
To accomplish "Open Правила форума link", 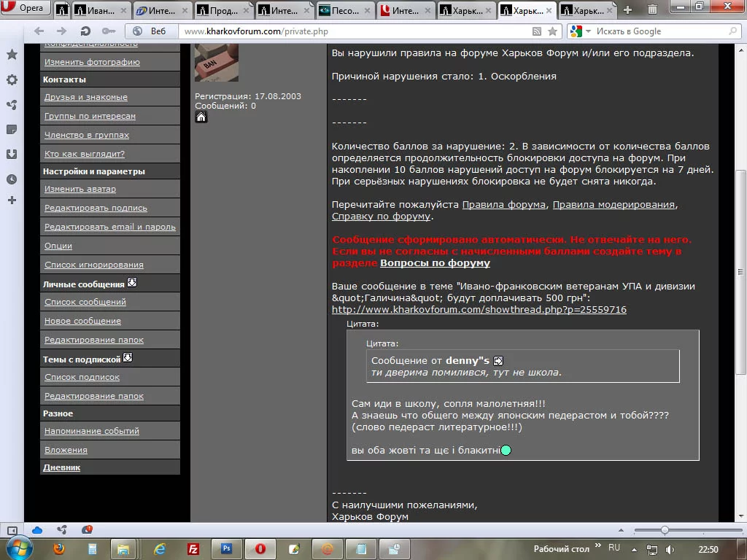I will (x=503, y=205).
